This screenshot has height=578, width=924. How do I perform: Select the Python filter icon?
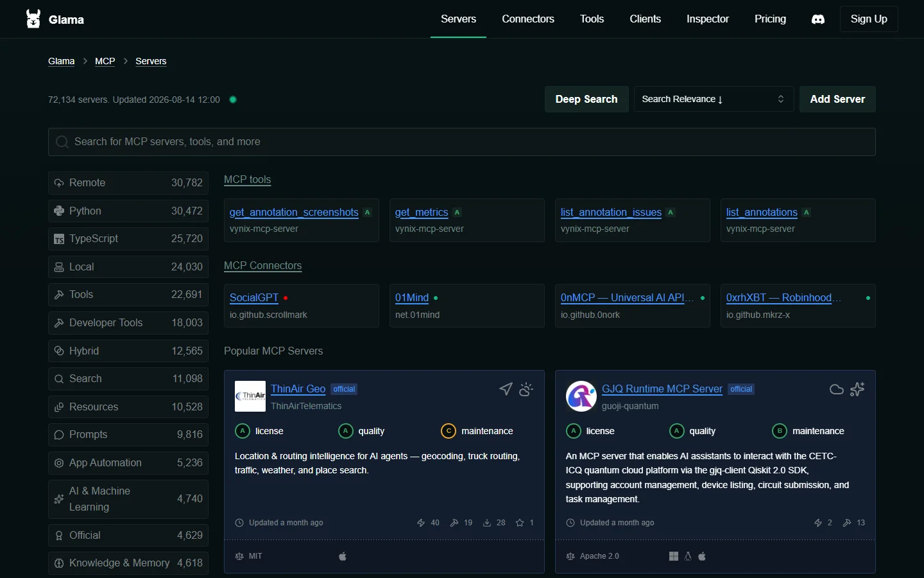coord(59,211)
